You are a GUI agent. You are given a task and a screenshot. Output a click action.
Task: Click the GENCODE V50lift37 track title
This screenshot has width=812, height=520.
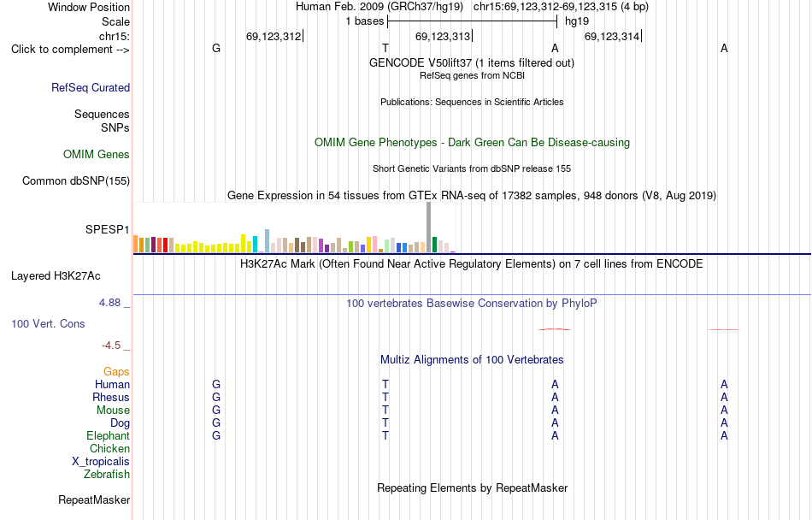(x=472, y=62)
